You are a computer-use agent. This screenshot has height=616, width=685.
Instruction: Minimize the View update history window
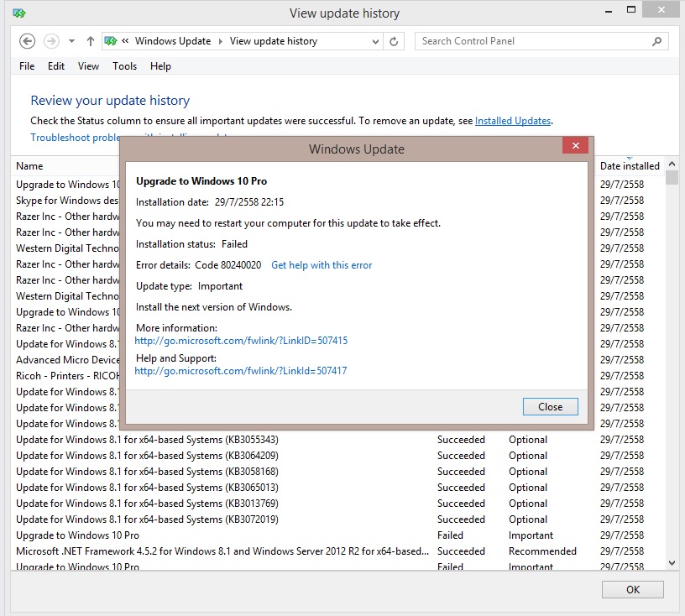tap(608, 12)
